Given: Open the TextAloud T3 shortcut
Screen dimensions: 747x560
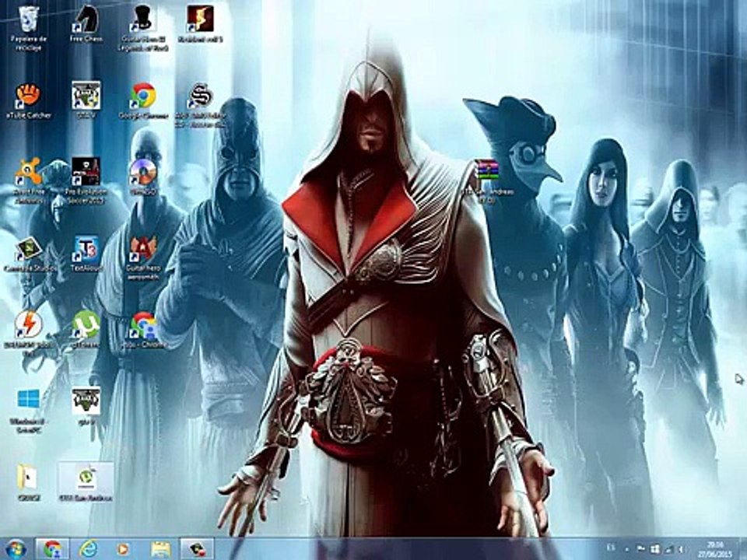Looking at the screenshot, I should (x=86, y=254).
